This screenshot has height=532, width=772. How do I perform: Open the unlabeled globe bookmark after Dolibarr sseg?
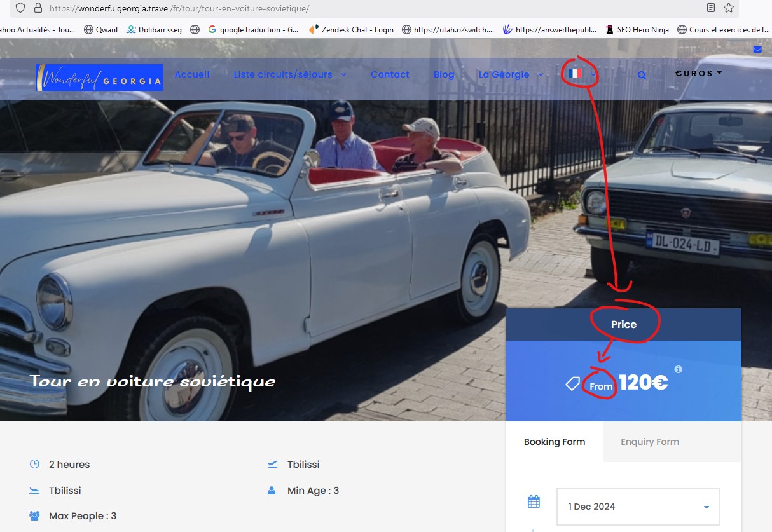(x=195, y=29)
